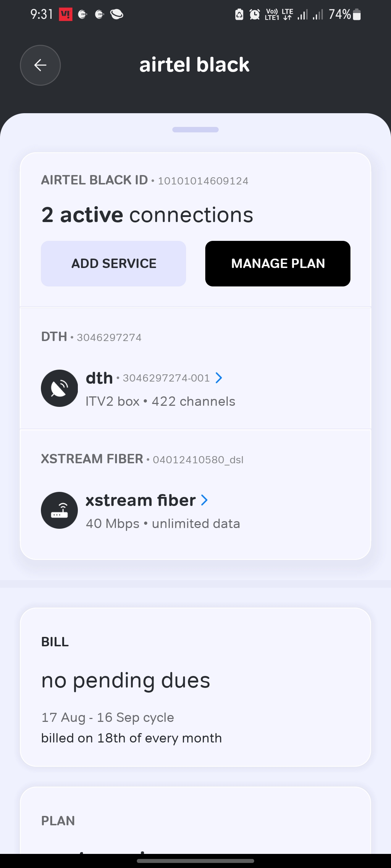Tap the alarm clock status icon
391x868 pixels.
[x=255, y=14]
